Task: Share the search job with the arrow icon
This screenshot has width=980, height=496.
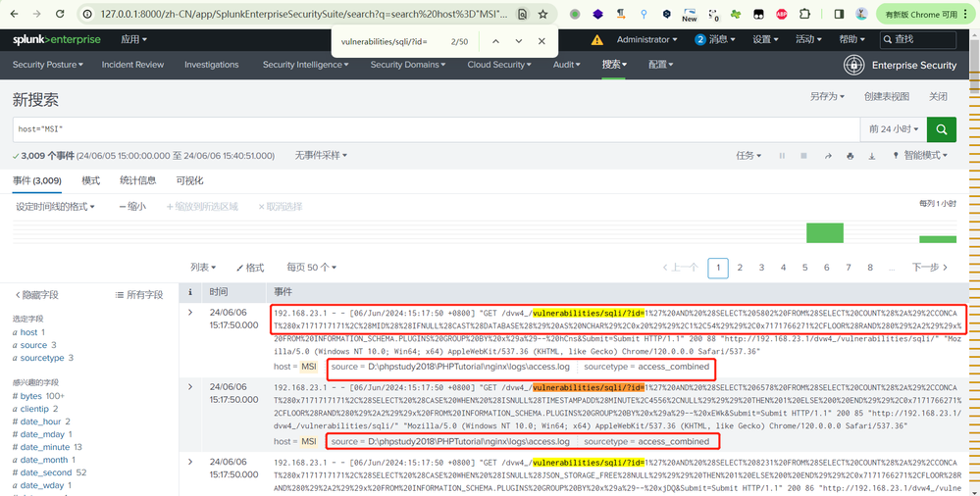Action: (x=828, y=156)
